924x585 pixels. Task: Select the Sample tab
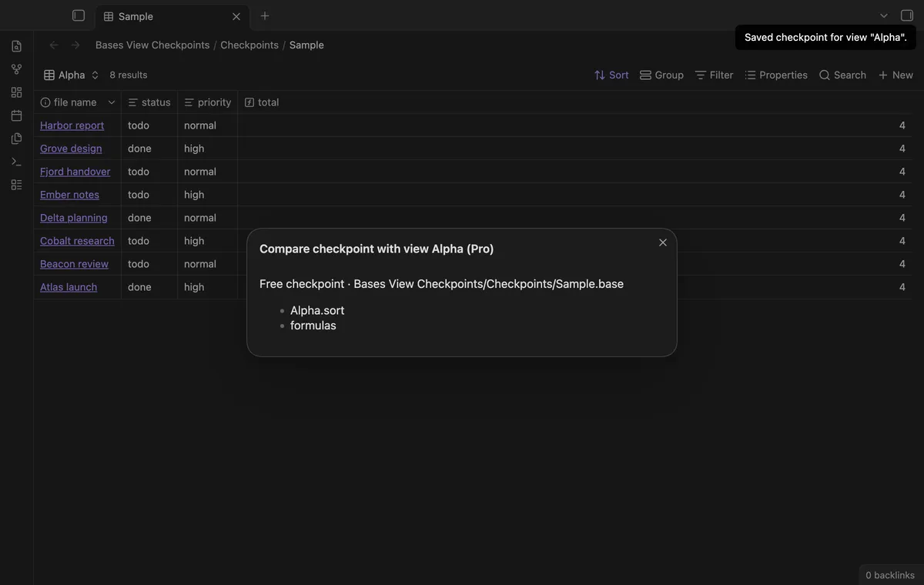(x=172, y=16)
